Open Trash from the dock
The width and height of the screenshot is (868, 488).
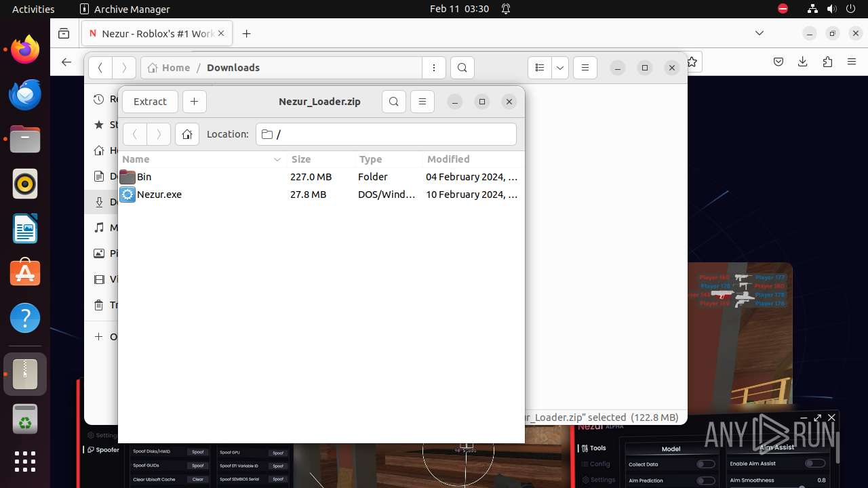(x=25, y=419)
